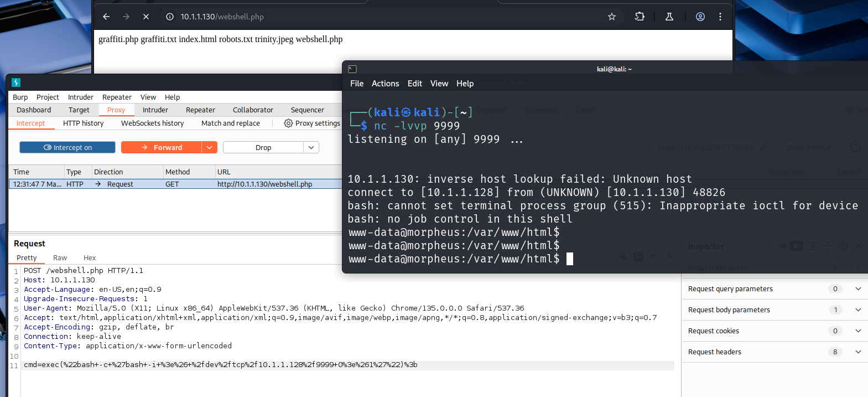The image size is (868, 397).
Task: Drop the intercepted request
Action: point(263,147)
